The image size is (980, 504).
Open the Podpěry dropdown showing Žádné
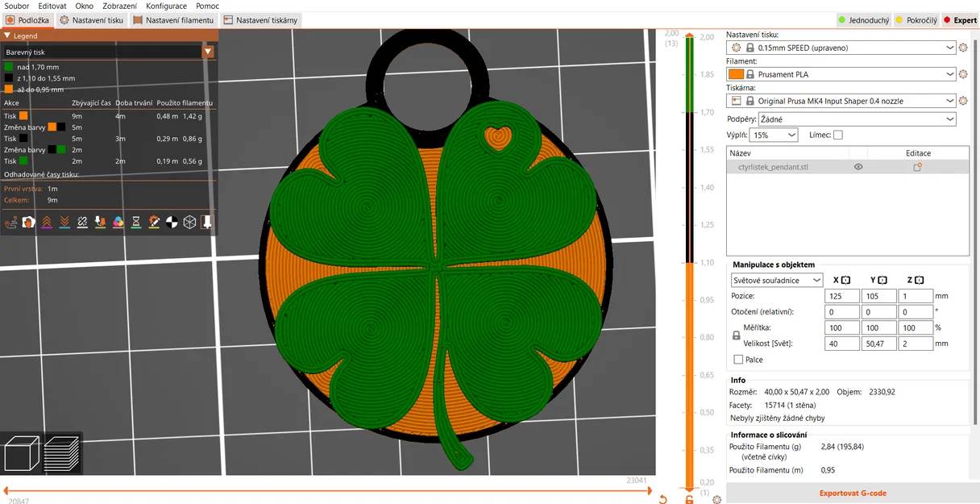pyautogui.click(x=857, y=119)
